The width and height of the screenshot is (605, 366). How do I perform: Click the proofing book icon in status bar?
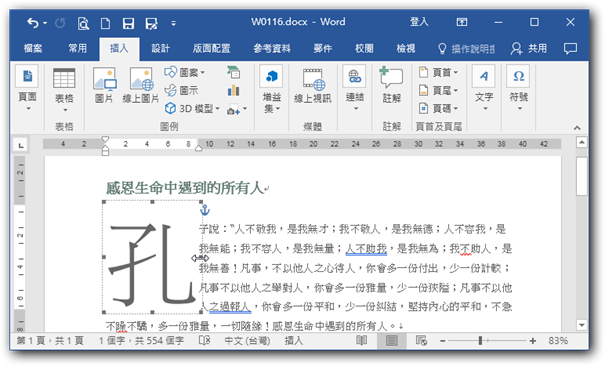coord(204,341)
